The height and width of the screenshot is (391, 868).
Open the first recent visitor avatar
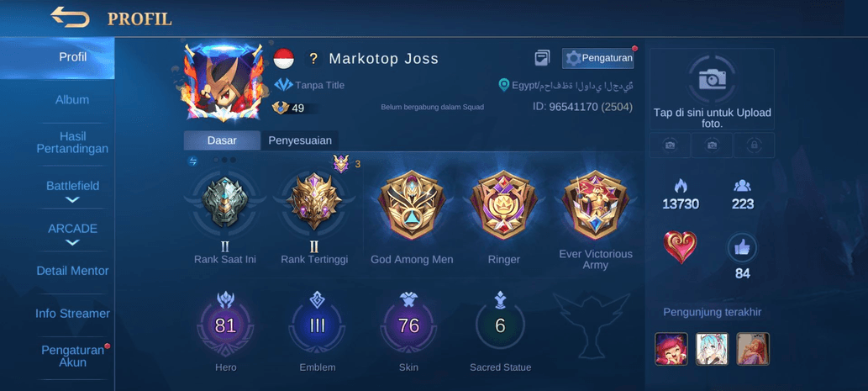click(671, 349)
